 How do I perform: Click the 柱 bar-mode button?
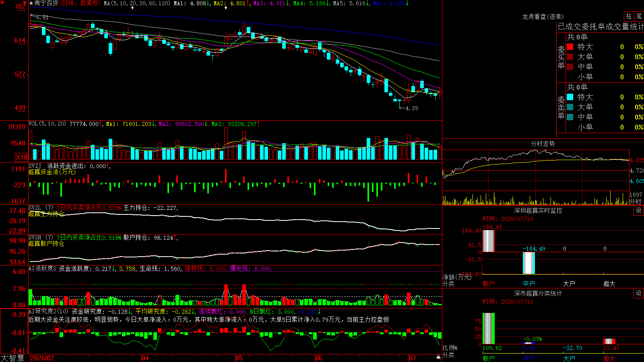coord(628,16)
